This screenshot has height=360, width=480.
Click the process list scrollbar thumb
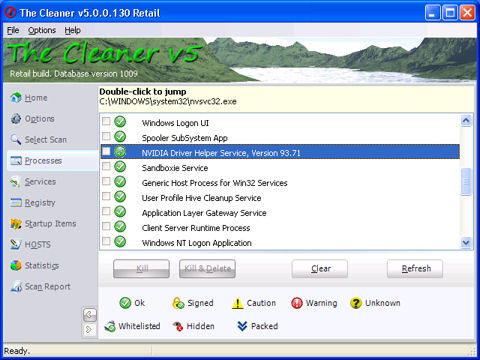click(466, 182)
